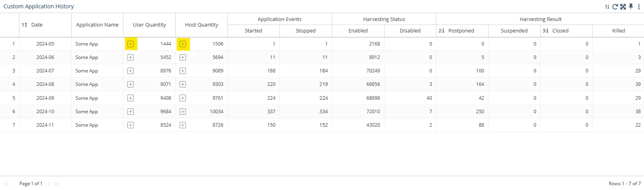644x190 pixels.
Task: Click the Harvesting Status group header
Action: coord(384,19)
